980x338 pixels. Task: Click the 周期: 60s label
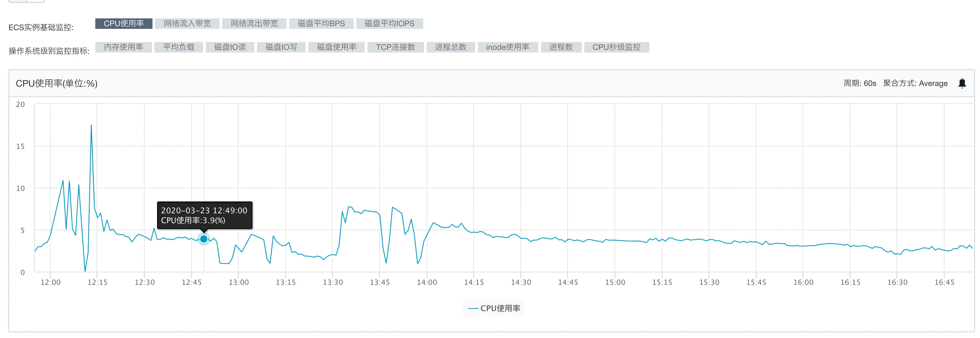pyautogui.click(x=859, y=84)
